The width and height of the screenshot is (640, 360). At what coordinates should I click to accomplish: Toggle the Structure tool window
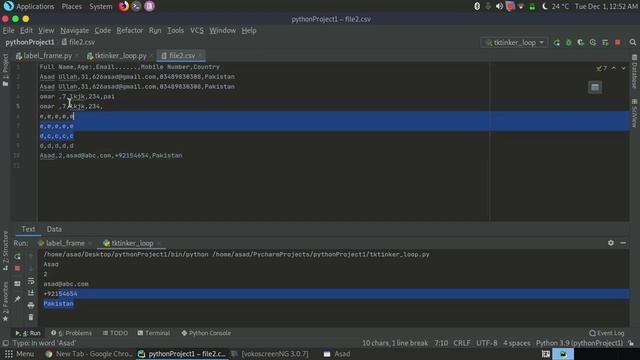coord(5,250)
